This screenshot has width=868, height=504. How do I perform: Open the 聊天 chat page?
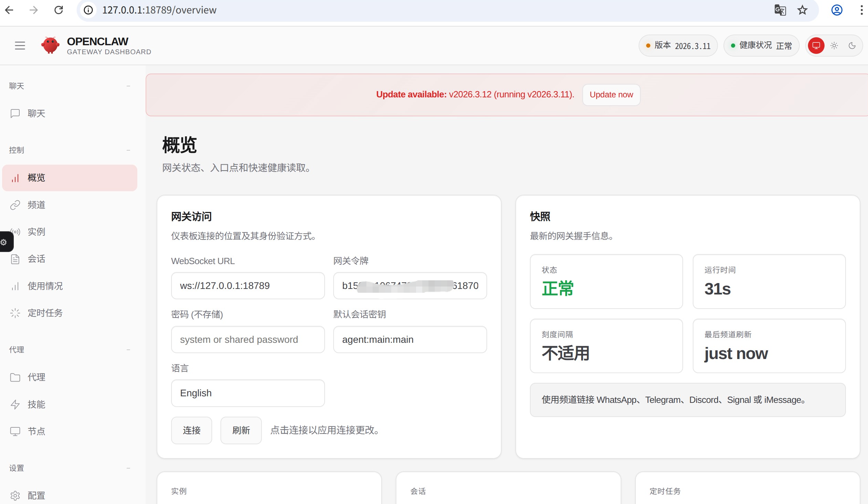[x=70, y=114]
